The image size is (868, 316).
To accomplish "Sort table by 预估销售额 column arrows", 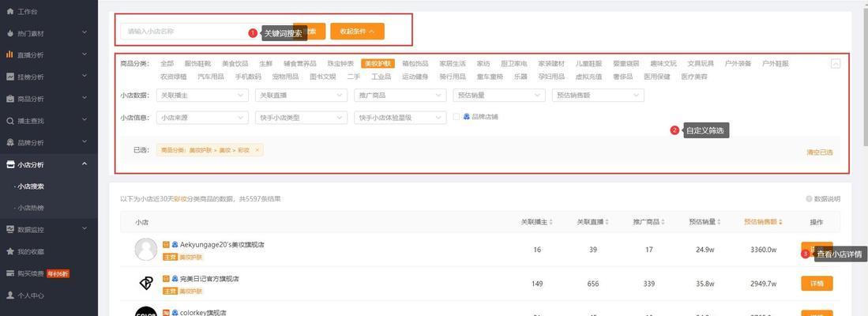I will [780, 222].
